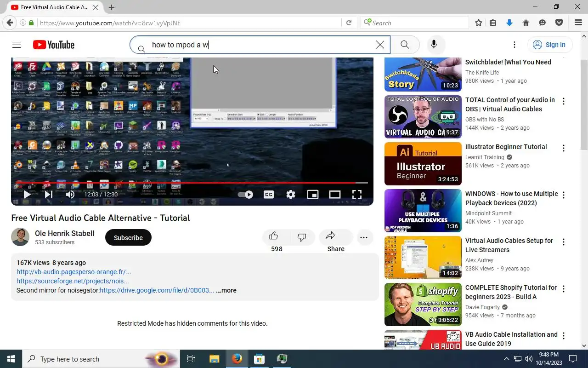This screenshot has width=588, height=368.
Task: Open player settings gear
Action: [x=291, y=195]
